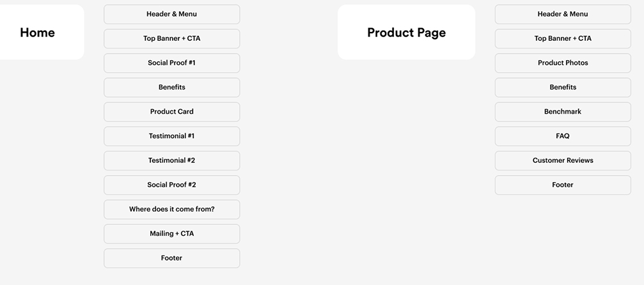Select Top Banner + CTA under Product Page

point(563,38)
